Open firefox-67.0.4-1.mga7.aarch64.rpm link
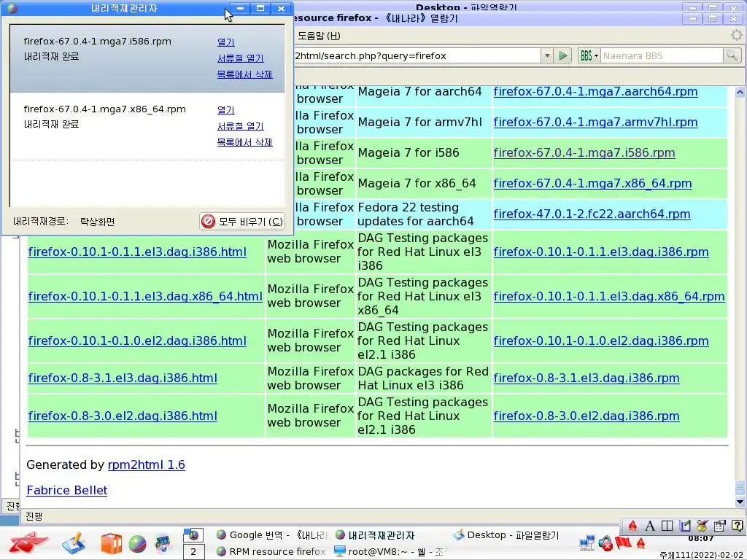This screenshot has width=747, height=560. tap(595, 91)
